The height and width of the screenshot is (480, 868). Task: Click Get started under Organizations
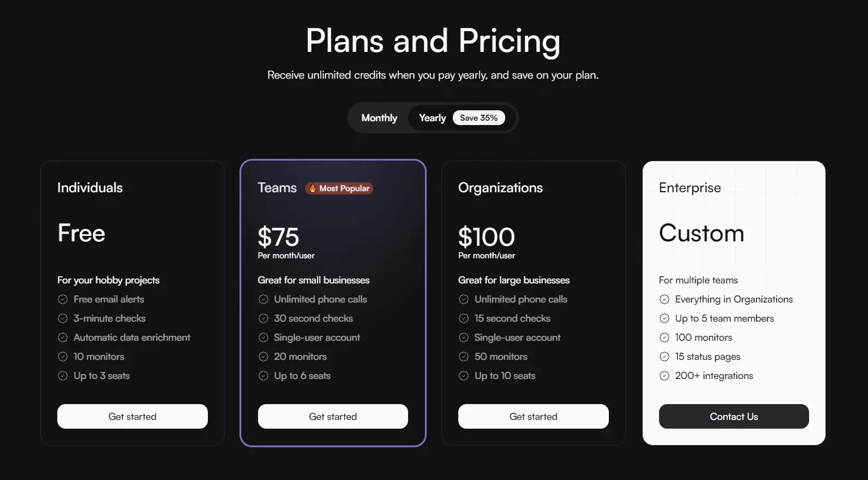pyautogui.click(x=533, y=416)
